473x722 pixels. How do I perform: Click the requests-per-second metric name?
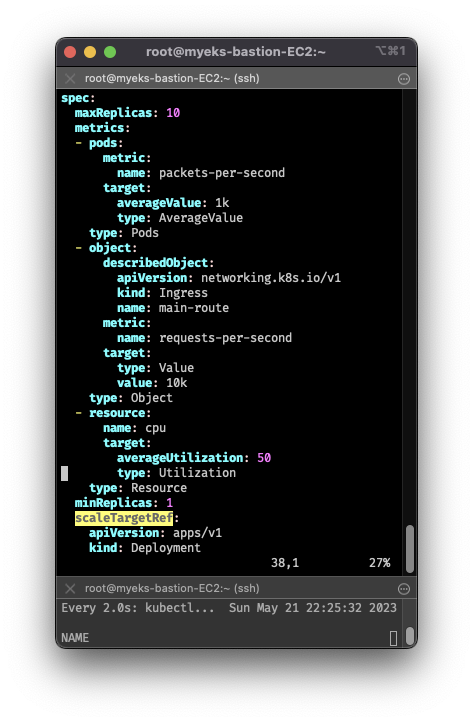(226, 338)
